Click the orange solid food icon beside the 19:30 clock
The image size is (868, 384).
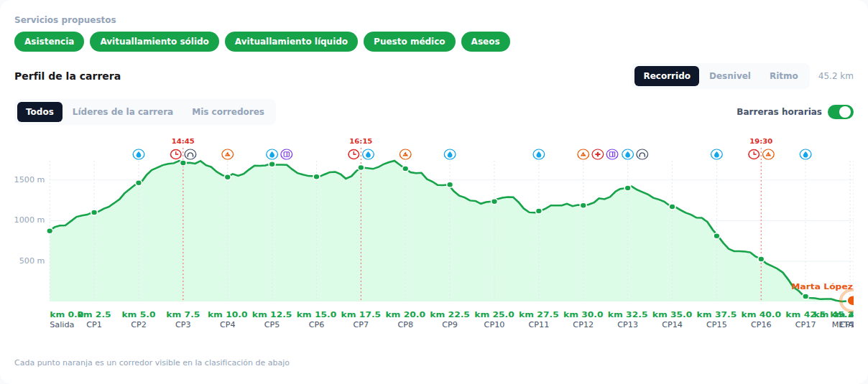point(768,154)
